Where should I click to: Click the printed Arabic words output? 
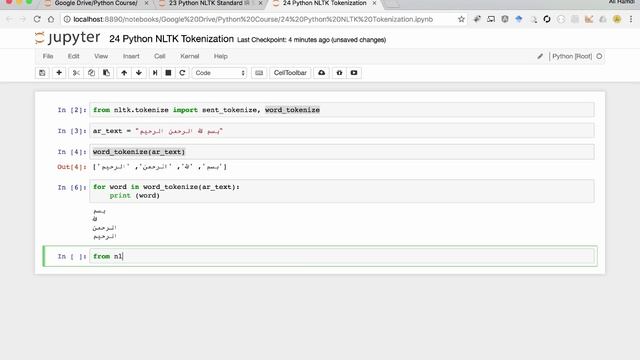[104, 223]
